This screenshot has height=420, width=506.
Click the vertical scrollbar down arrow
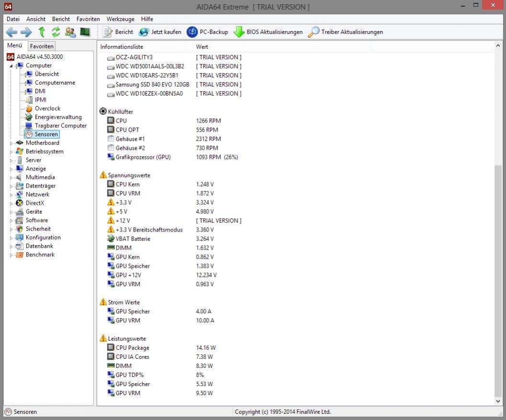click(498, 401)
